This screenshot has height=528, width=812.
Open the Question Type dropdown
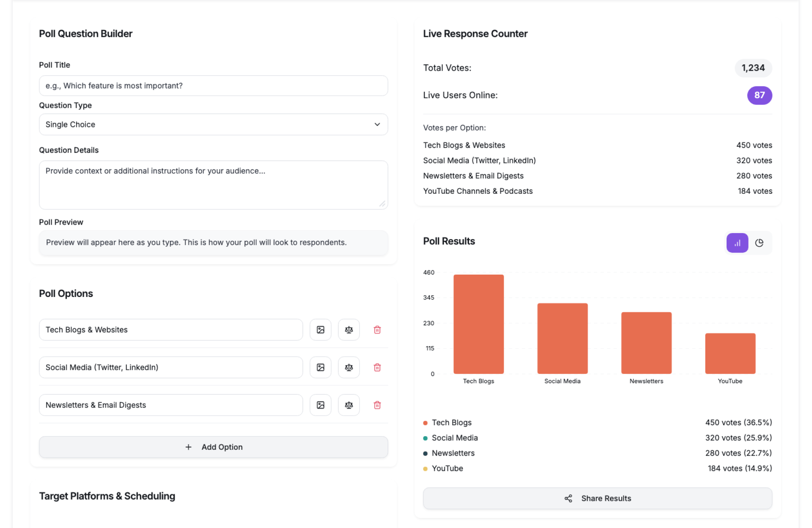click(213, 124)
